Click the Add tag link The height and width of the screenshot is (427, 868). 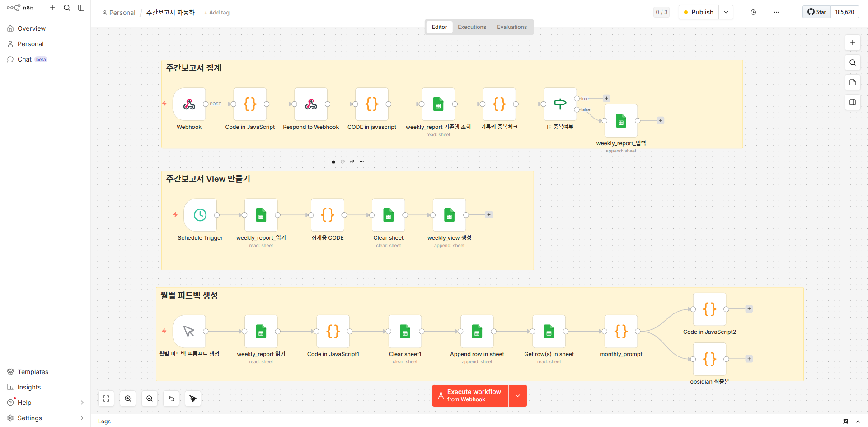pos(217,13)
